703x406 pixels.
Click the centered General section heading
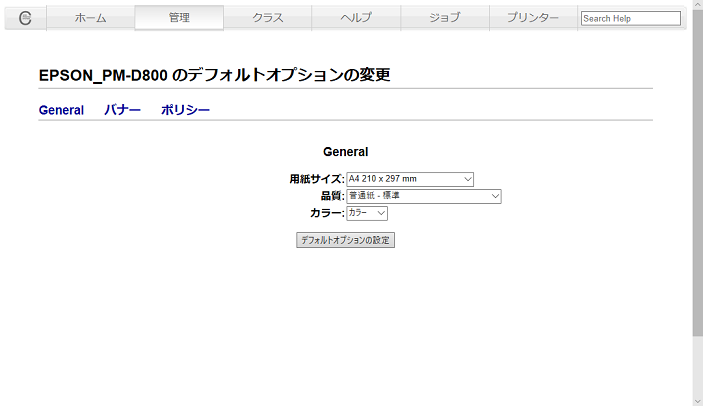[x=345, y=152]
